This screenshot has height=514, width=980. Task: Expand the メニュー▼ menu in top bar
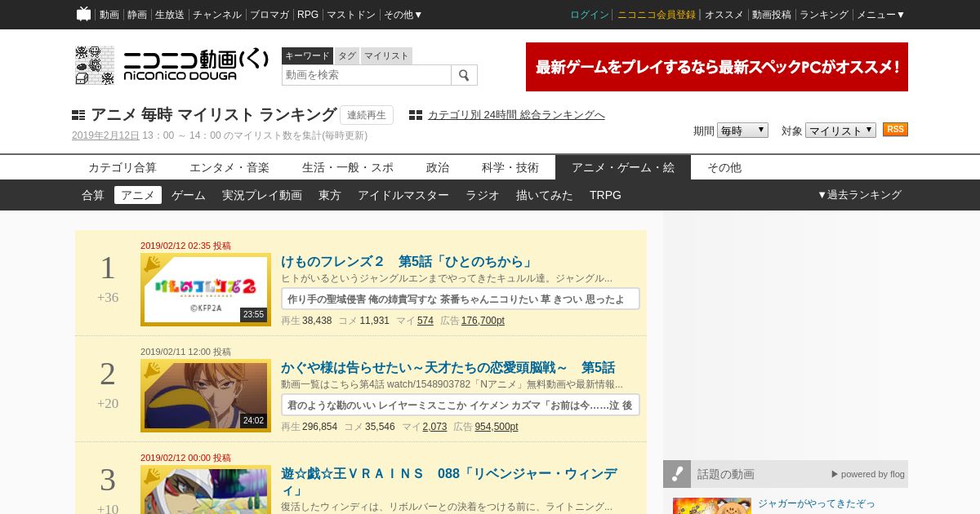pyautogui.click(x=880, y=15)
